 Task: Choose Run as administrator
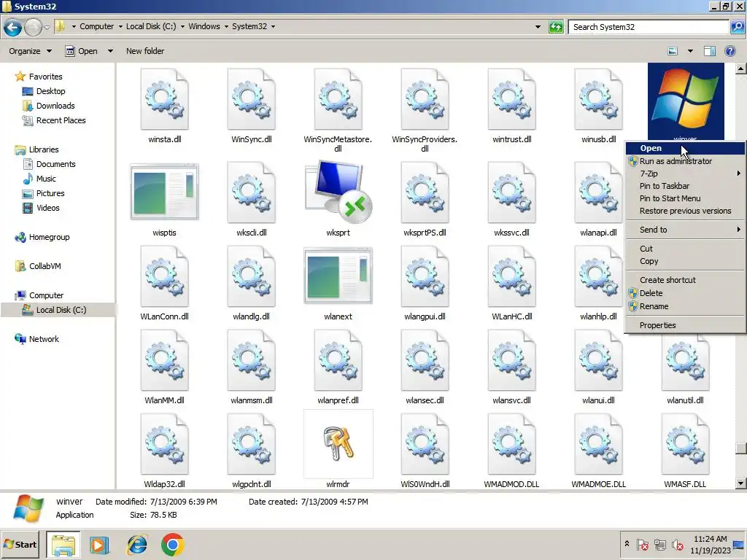pyautogui.click(x=685, y=161)
